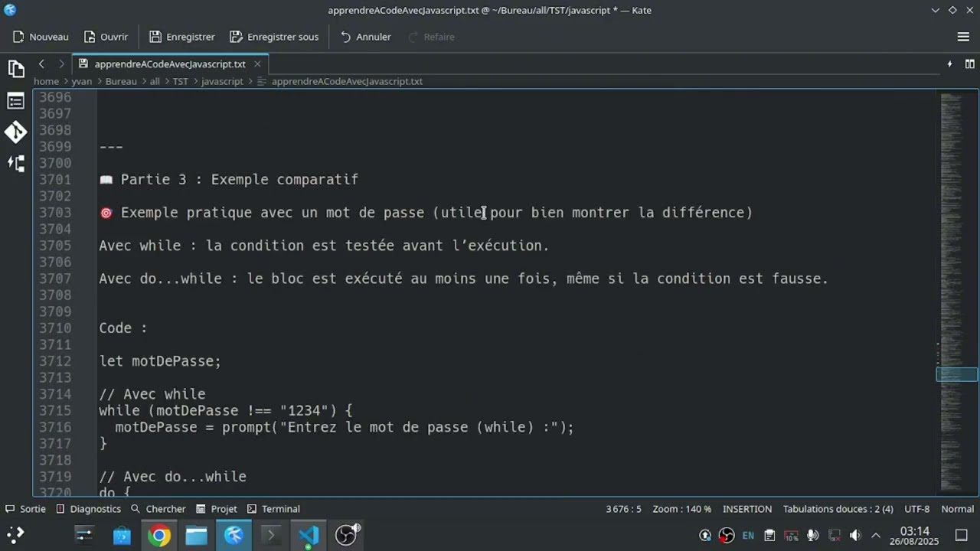Viewport: 980px width, 551px height.
Task: Click on the 'Code :' line
Action: pyautogui.click(x=122, y=328)
